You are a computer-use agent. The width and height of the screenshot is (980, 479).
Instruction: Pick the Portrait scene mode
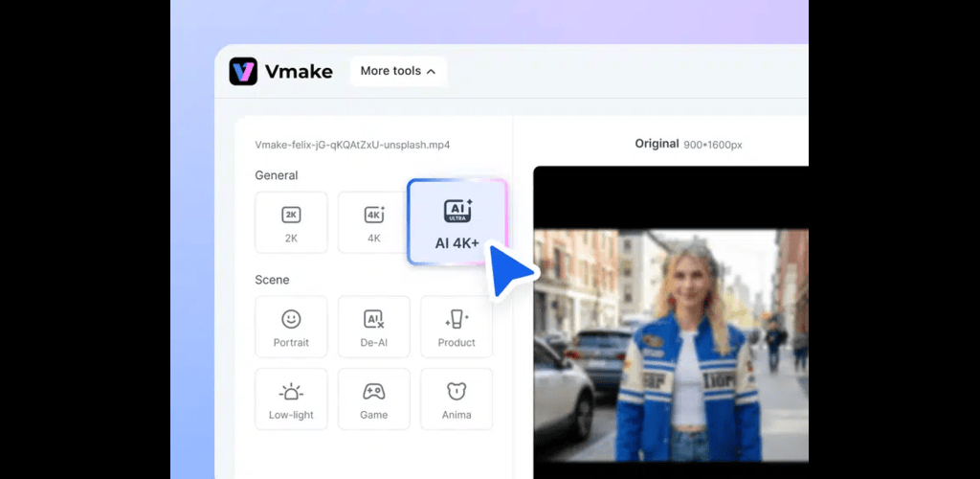click(291, 327)
